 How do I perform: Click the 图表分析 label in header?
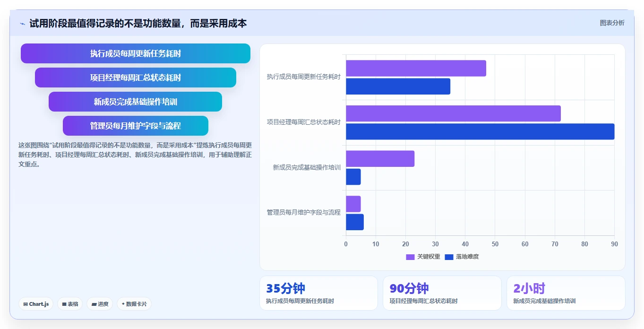pyautogui.click(x=612, y=23)
